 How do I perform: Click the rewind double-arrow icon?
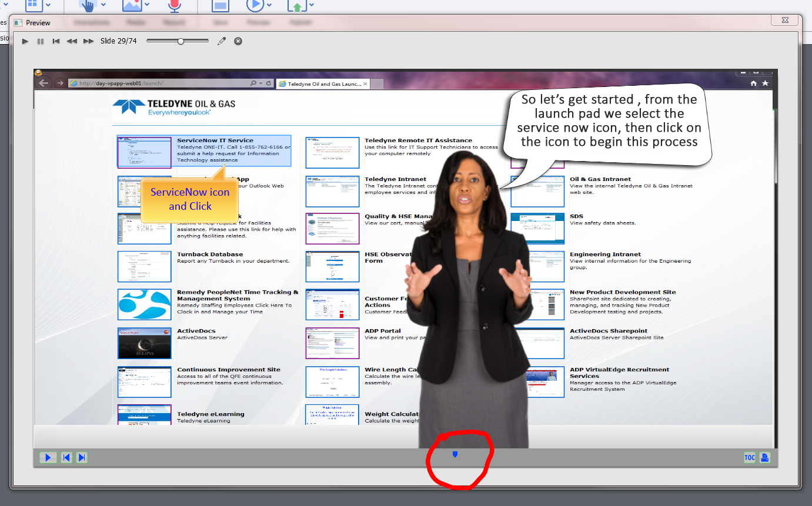(72, 41)
